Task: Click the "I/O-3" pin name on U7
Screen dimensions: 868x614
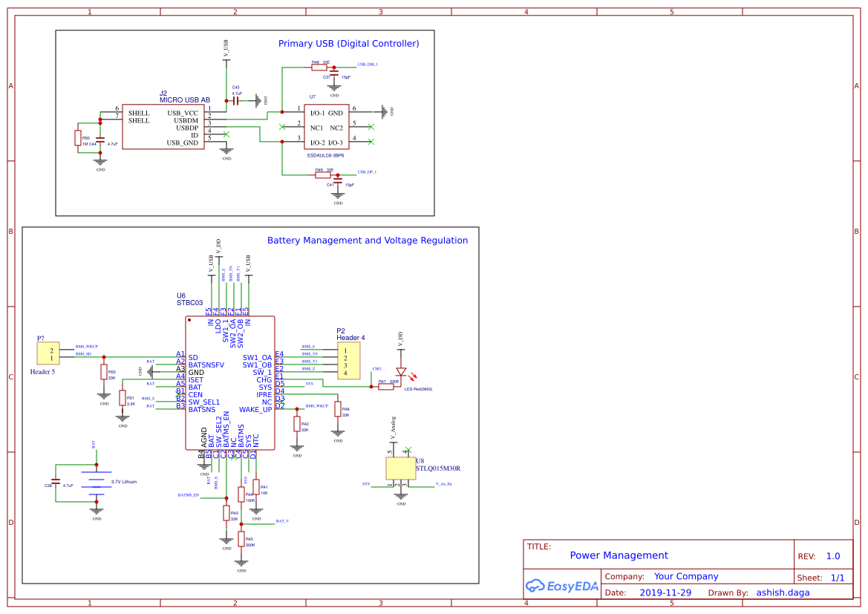Action: tap(336, 143)
